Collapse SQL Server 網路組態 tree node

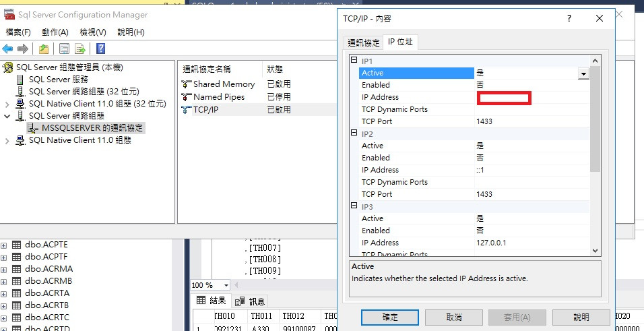[7, 117]
